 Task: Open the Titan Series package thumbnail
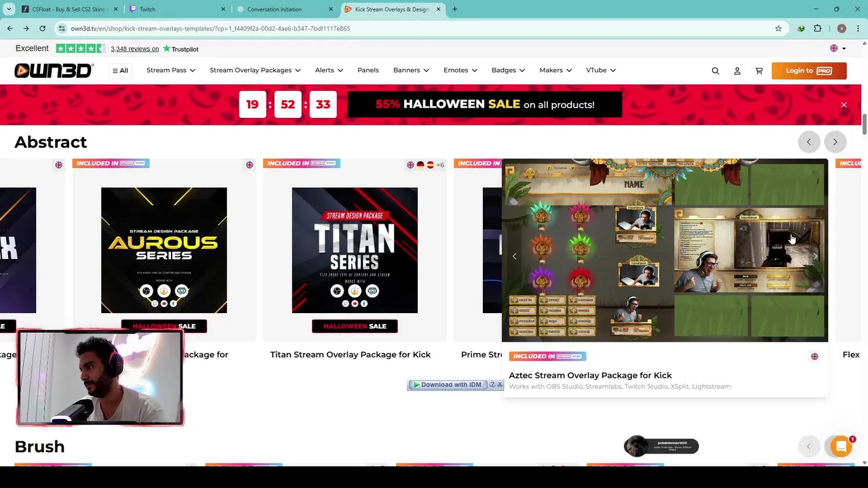tap(355, 250)
